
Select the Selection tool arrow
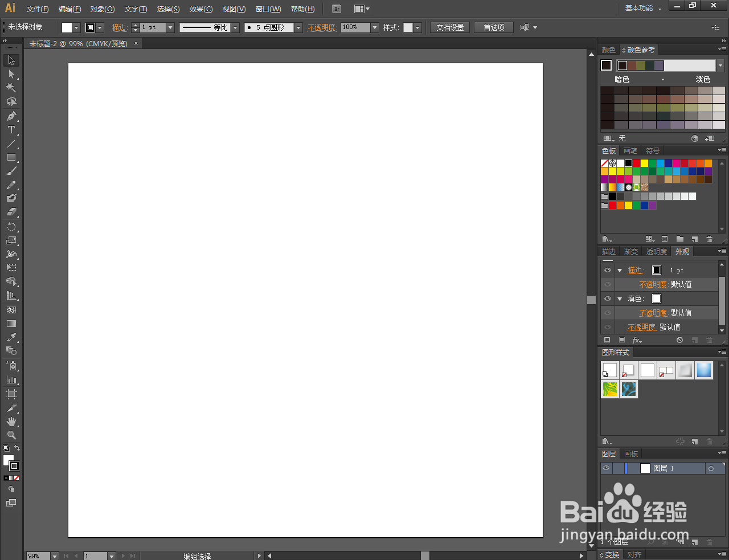pyautogui.click(x=11, y=60)
